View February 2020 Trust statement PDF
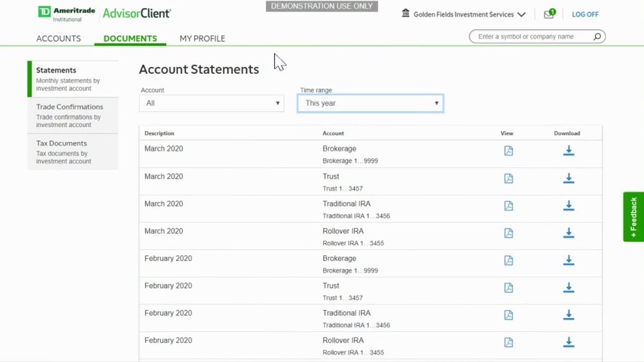Image resolution: width=644 pixels, height=362 pixels. [508, 288]
